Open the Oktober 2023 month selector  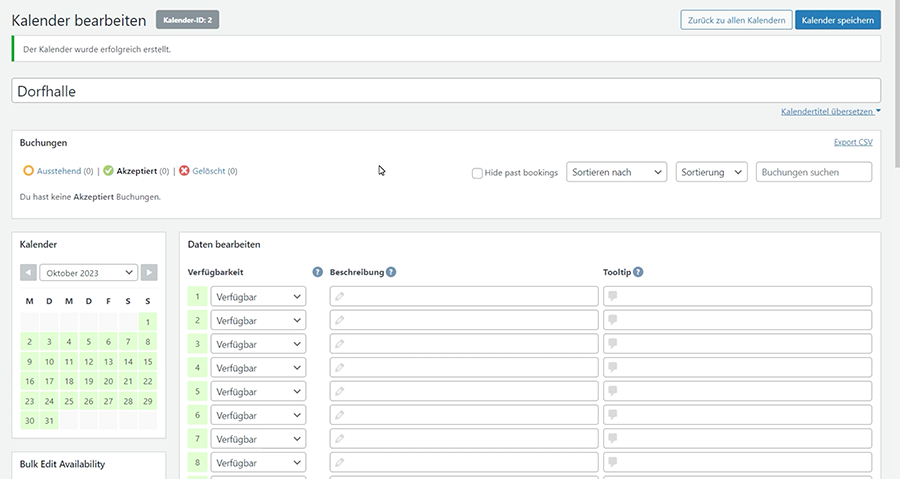(88, 272)
